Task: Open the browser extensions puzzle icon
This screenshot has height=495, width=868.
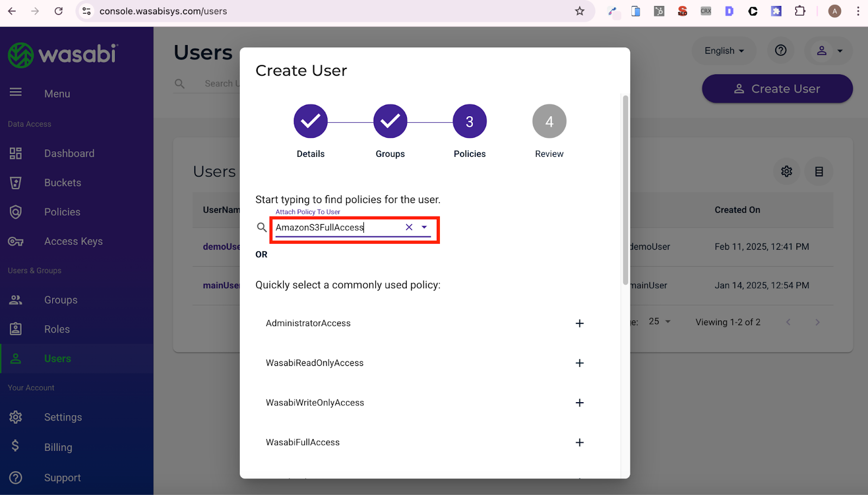Action: [800, 11]
